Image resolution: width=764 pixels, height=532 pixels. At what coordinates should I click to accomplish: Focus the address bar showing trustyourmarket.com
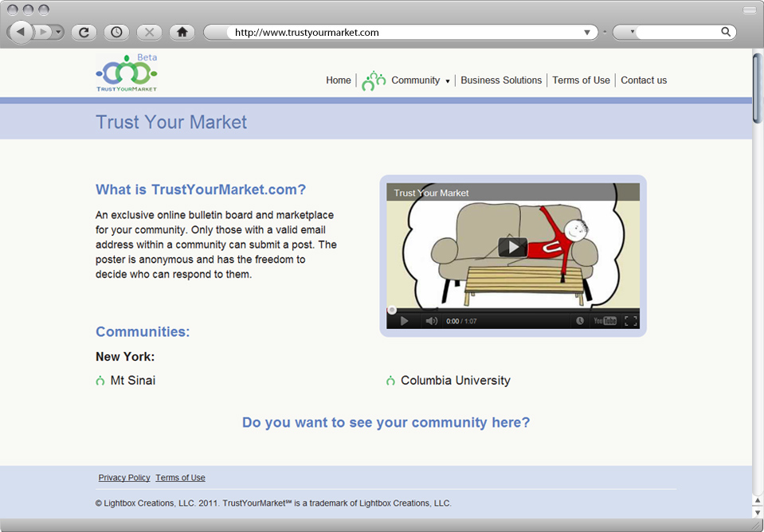[x=401, y=33]
